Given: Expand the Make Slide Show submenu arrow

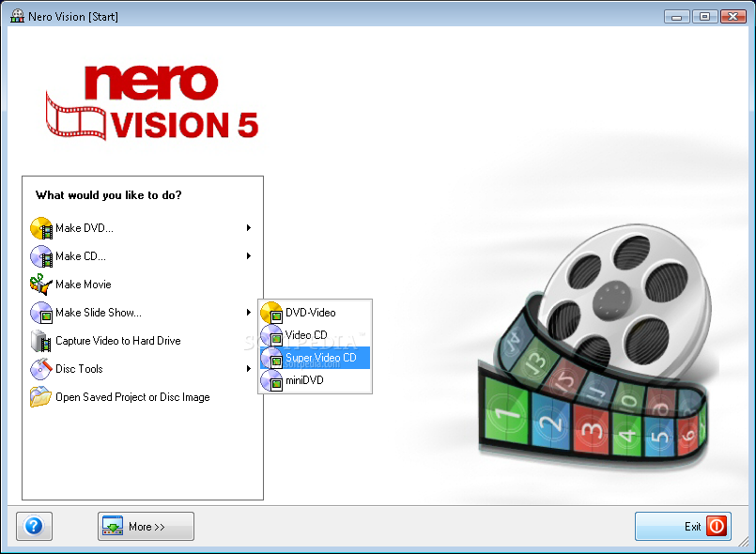Looking at the screenshot, I should click(x=249, y=313).
